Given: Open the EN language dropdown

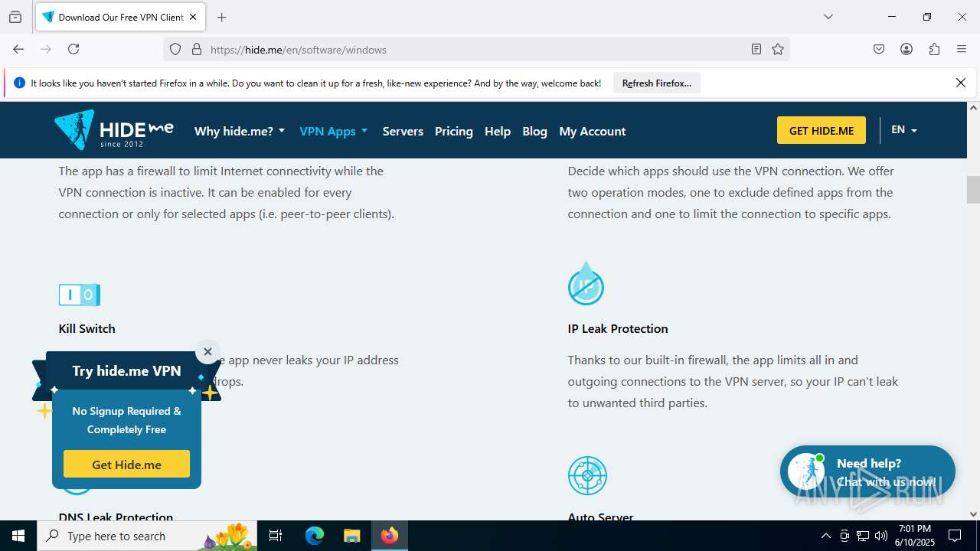Looking at the screenshot, I should tap(904, 130).
